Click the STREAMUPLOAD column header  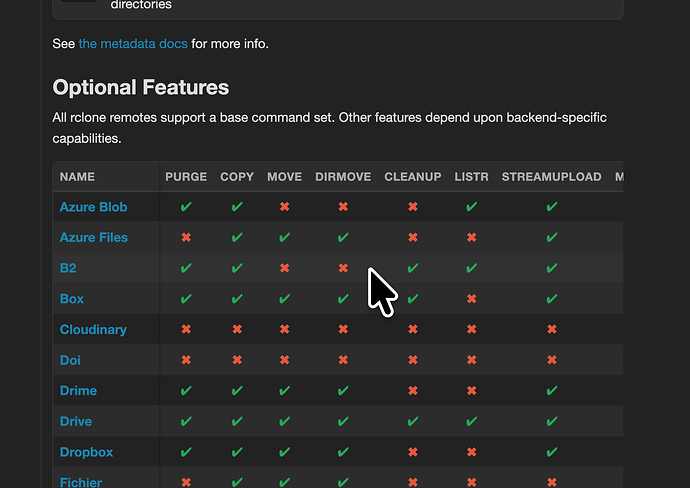tap(552, 177)
